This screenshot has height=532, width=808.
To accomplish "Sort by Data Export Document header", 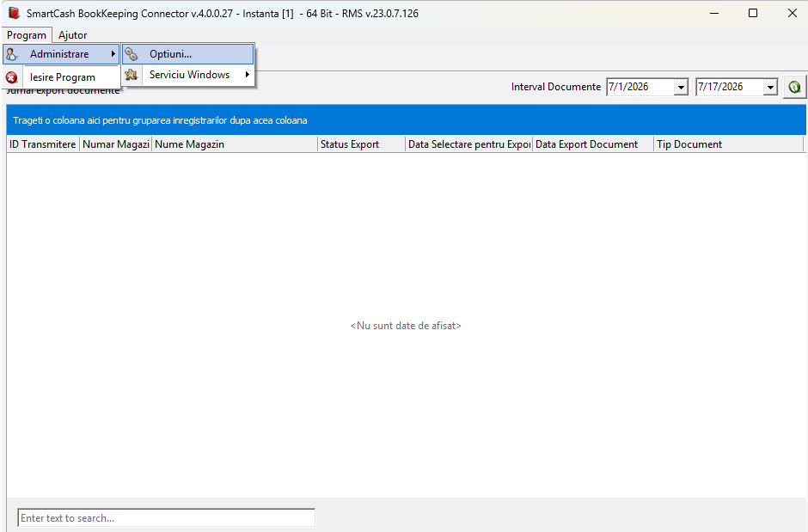I will [593, 144].
